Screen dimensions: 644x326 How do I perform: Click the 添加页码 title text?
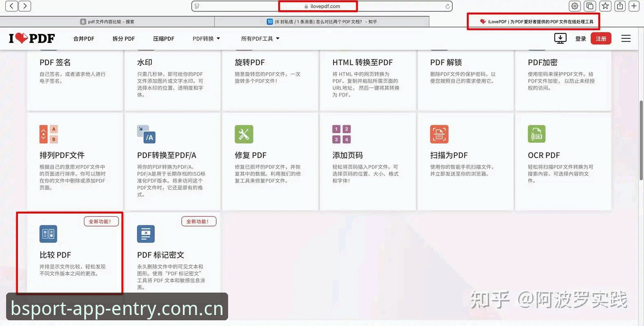pyautogui.click(x=347, y=155)
